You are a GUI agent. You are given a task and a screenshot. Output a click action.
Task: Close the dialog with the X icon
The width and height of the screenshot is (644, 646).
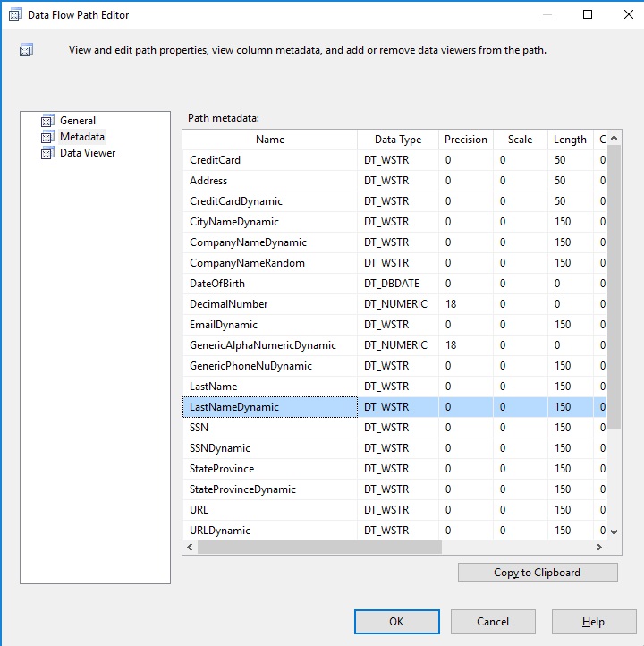click(629, 14)
